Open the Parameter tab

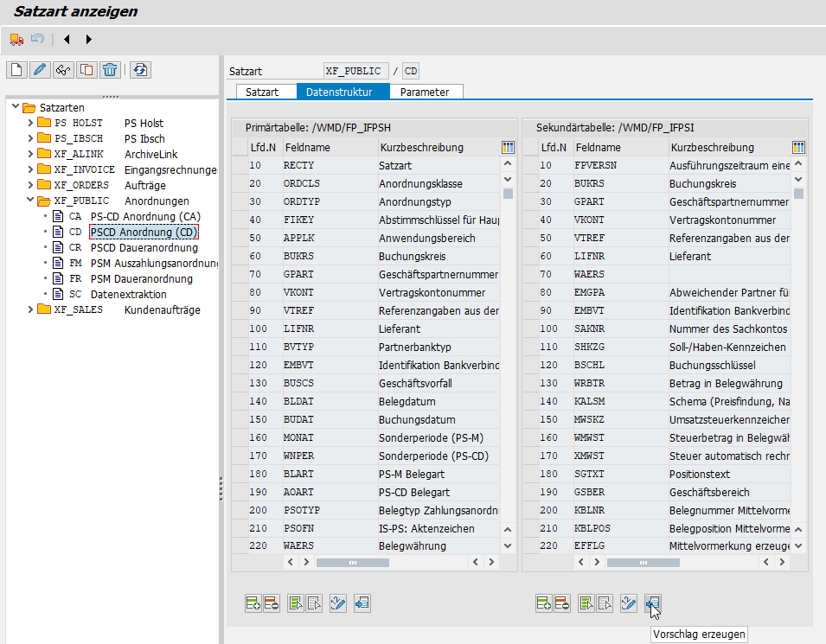425,92
